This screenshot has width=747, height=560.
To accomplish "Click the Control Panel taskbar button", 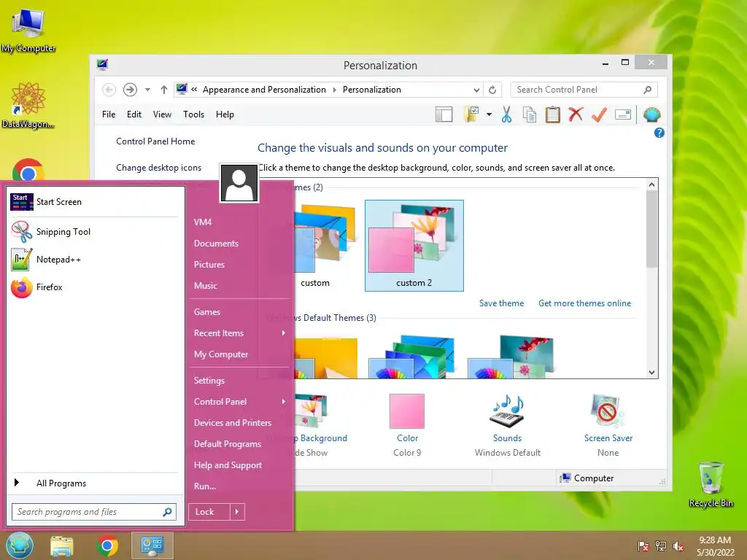I will click(x=152, y=545).
